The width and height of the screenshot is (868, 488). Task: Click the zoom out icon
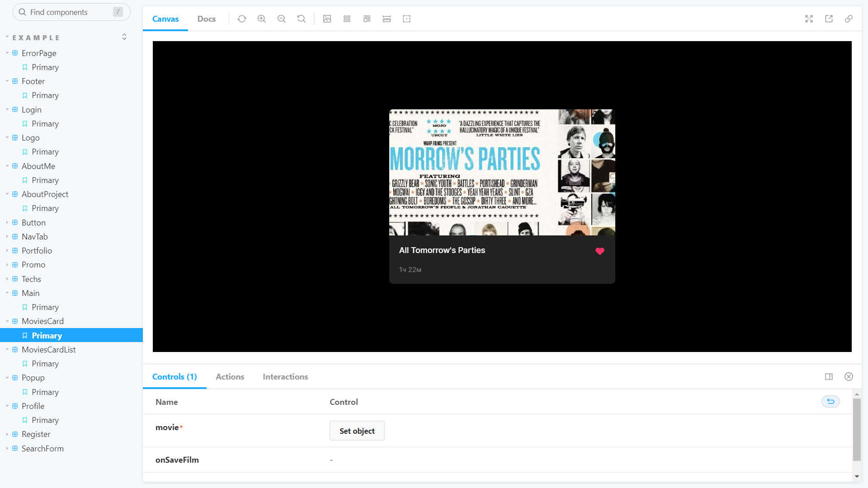282,19
